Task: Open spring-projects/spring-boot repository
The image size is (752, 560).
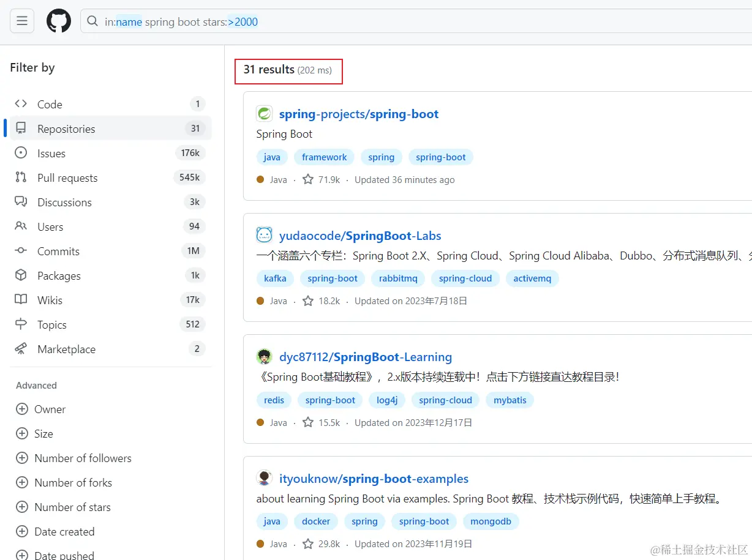Action: [x=359, y=114]
